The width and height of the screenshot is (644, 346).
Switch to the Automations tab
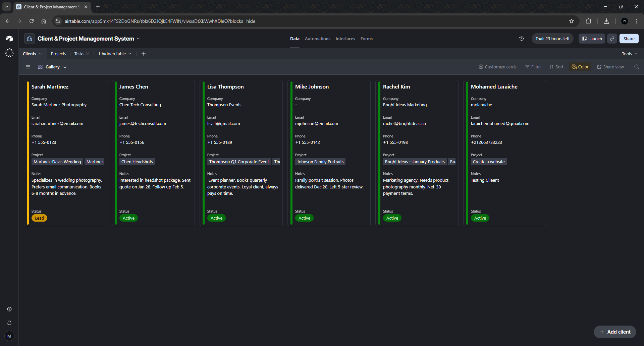click(317, 39)
